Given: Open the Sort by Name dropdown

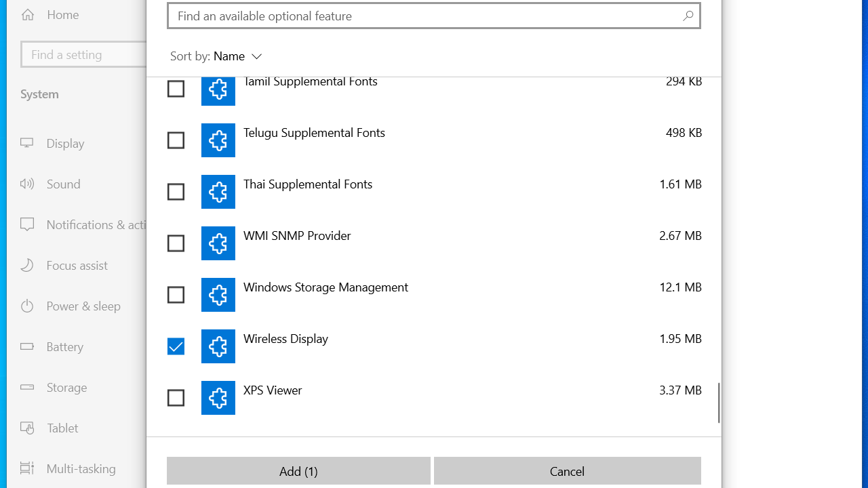Looking at the screenshot, I should tap(237, 56).
